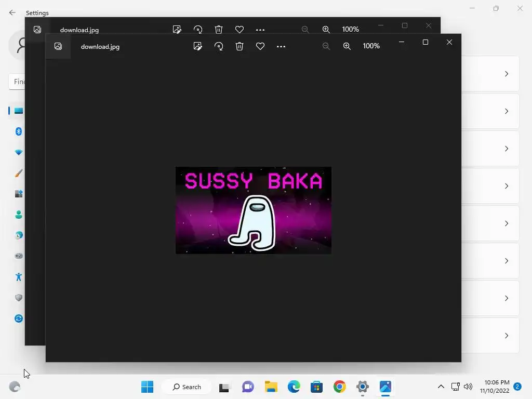Open File Explorer from taskbar
The width and height of the screenshot is (532, 399).
coord(271,387)
